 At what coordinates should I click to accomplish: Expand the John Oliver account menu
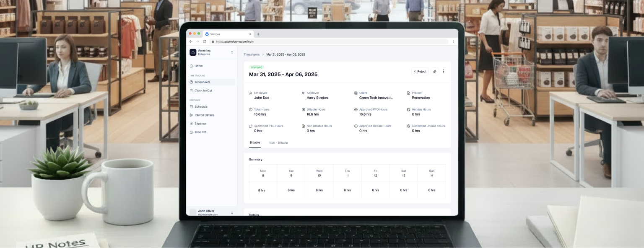pyautogui.click(x=232, y=213)
